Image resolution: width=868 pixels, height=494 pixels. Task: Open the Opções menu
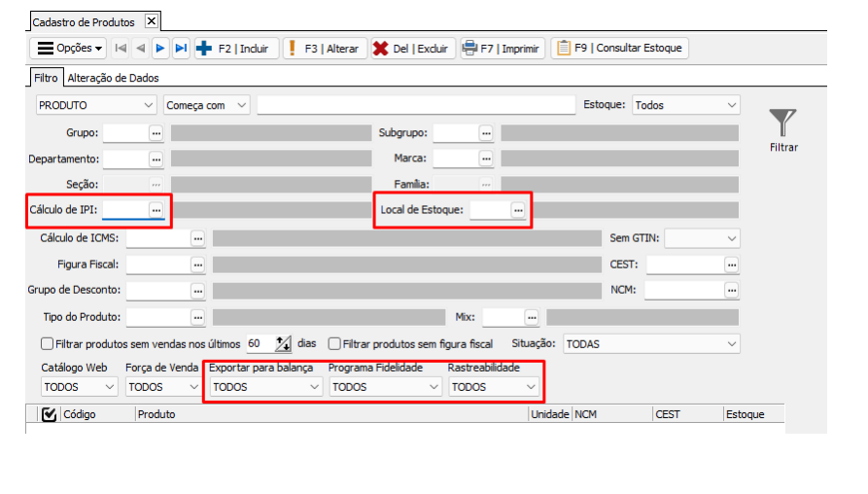(x=70, y=48)
